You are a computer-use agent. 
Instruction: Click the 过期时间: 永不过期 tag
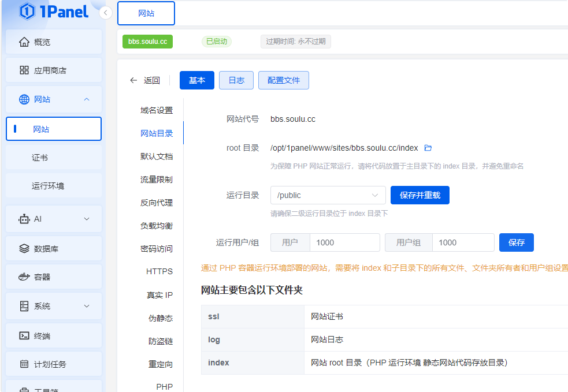(296, 42)
